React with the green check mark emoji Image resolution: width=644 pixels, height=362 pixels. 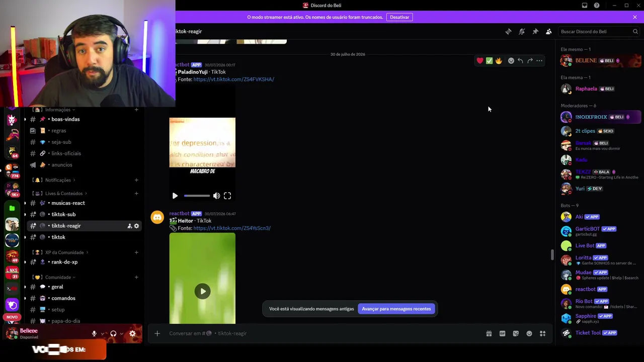[489, 61]
